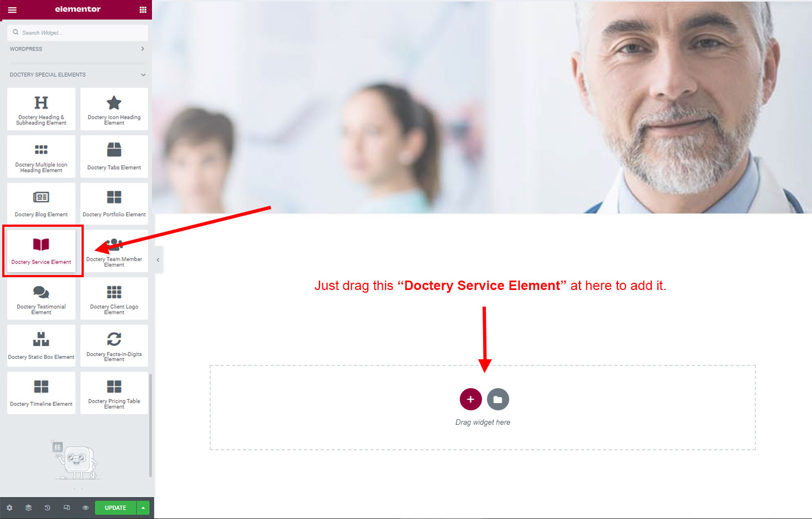Screen dimensions: 812x519
Task: Select the Doctery Icon Heading Element widget
Action: click(x=114, y=109)
